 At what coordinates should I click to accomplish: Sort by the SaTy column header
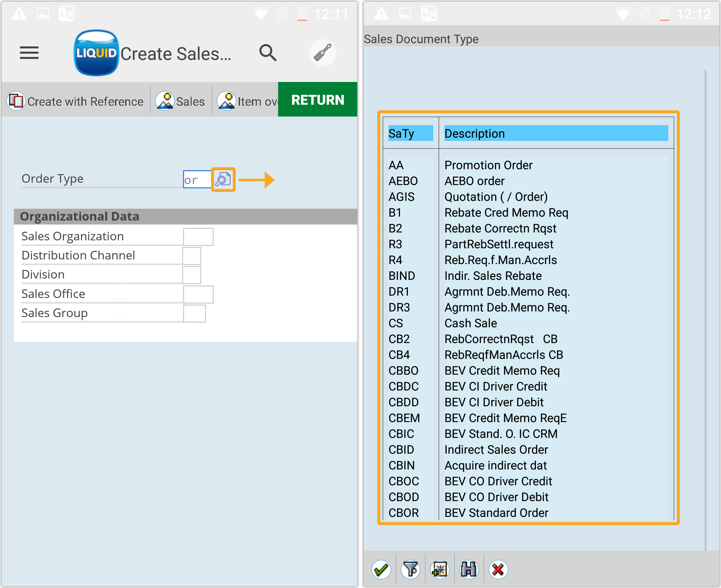tap(410, 133)
